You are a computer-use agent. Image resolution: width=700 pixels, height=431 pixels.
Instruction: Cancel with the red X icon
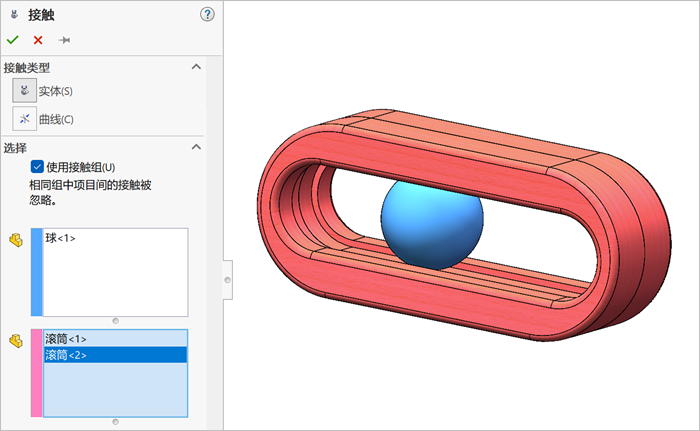point(38,40)
